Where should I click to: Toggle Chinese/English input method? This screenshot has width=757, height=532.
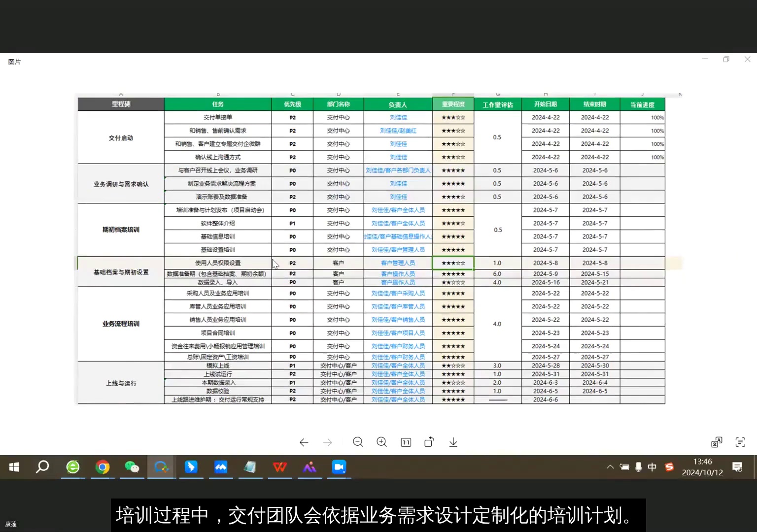click(x=652, y=467)
